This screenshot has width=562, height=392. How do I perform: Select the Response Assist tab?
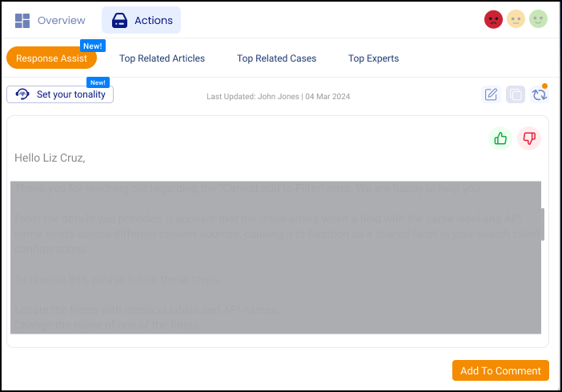coord(51,58)
